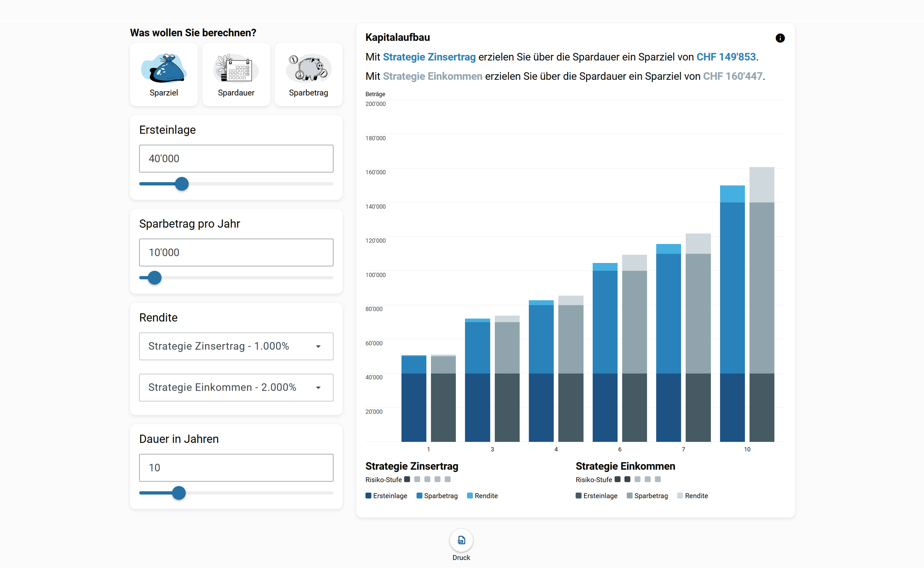
Task: Toggle Sparbetrag legend under Strategie Zinsertrag
Action: tap(437, 496)
